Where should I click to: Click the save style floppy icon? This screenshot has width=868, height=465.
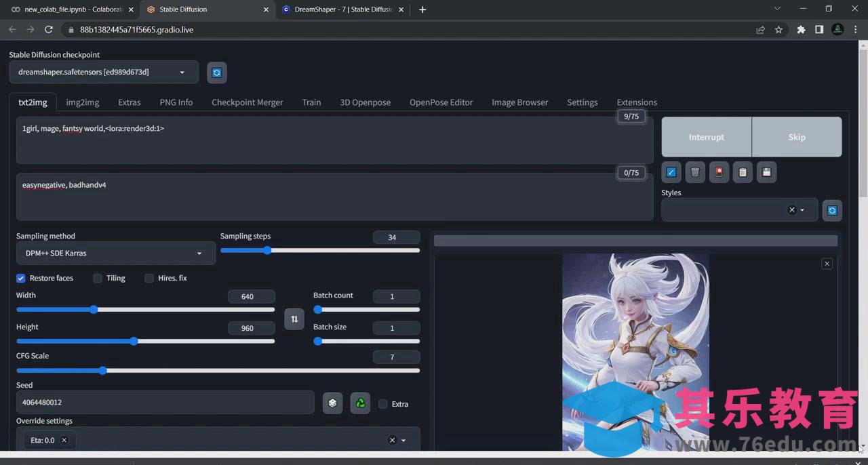point(766,172)
